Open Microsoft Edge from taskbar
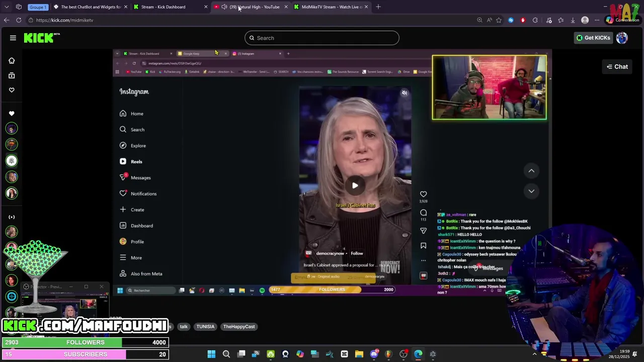Screen dimensions: 644x362 coord(418,354)
